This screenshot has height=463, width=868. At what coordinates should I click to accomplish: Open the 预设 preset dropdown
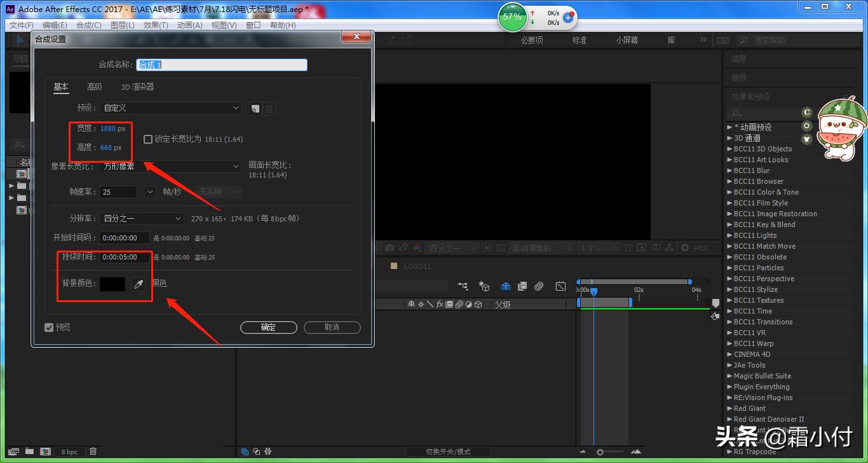170,108
